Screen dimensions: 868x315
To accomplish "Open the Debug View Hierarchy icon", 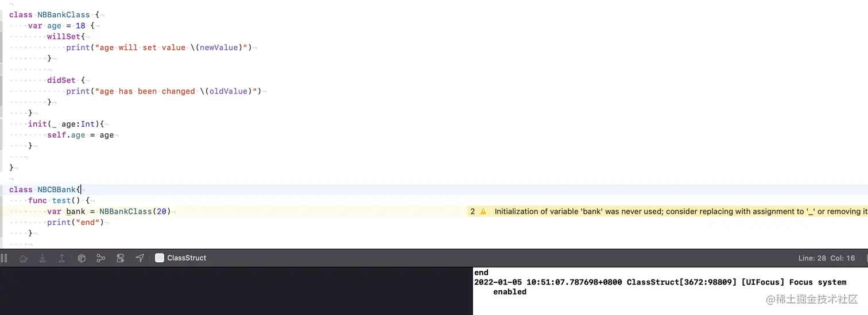I will [x=82, y=258].
